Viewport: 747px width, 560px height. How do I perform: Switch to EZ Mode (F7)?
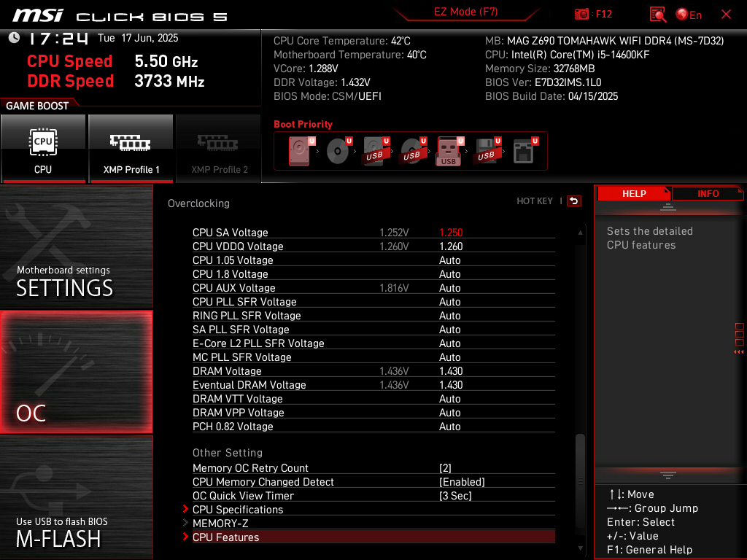(x=465, y=12)
